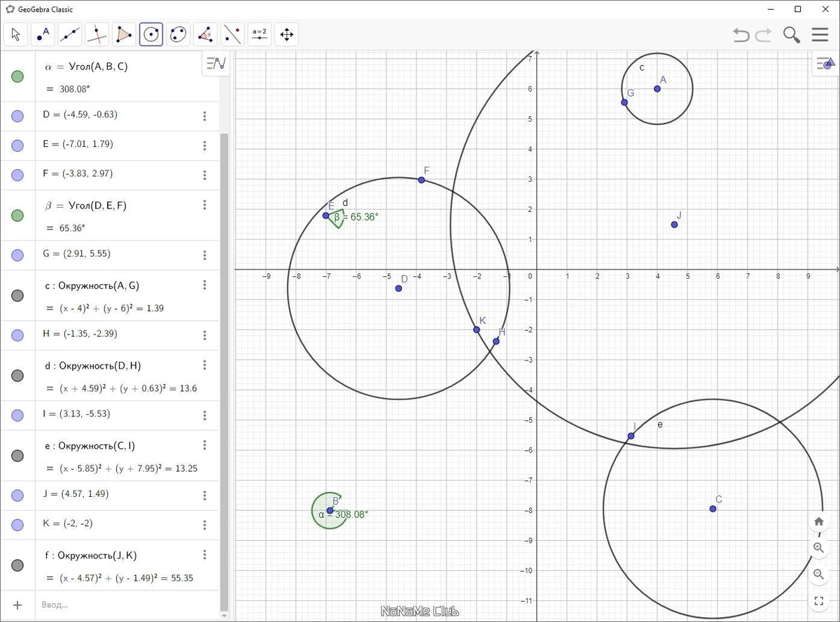
Task: Reset to standard view with home button
Action: pos(818,522)
